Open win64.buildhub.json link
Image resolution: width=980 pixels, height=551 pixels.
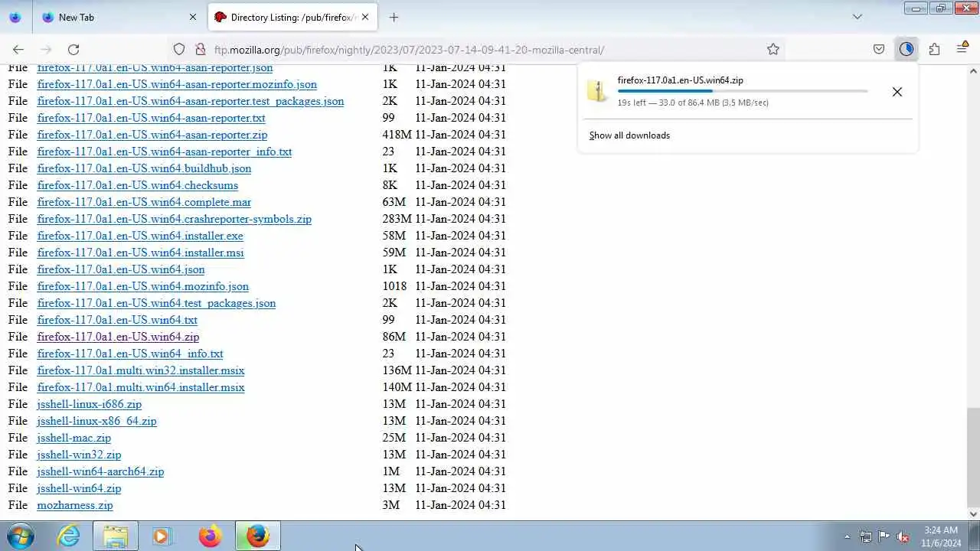[144, 168]
